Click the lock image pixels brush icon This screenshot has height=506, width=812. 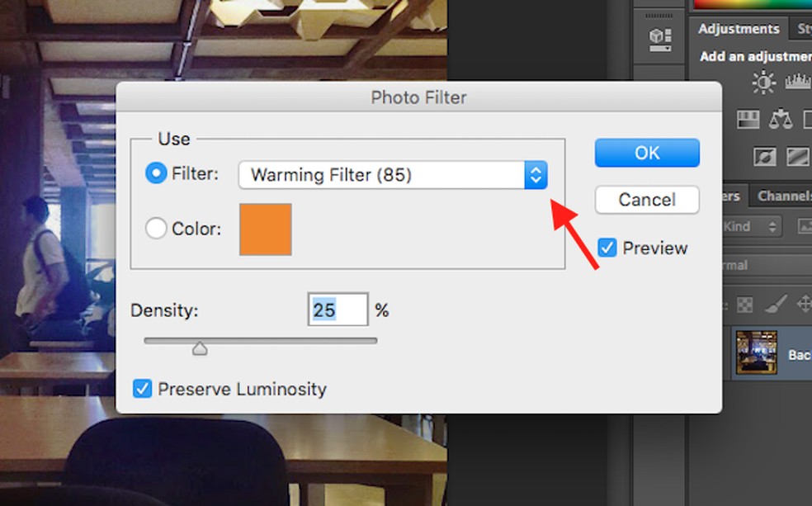[775, 305]
